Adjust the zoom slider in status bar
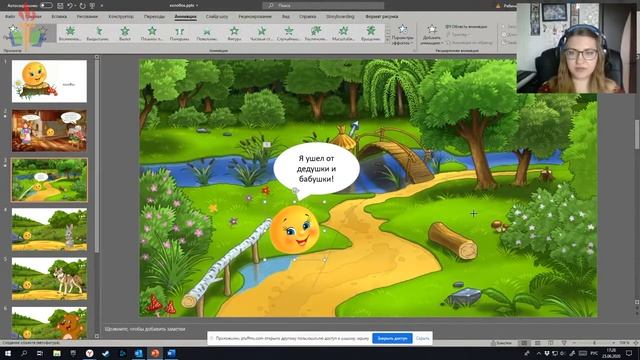Viewport: 640px width, 360px height. coord(594,343)
